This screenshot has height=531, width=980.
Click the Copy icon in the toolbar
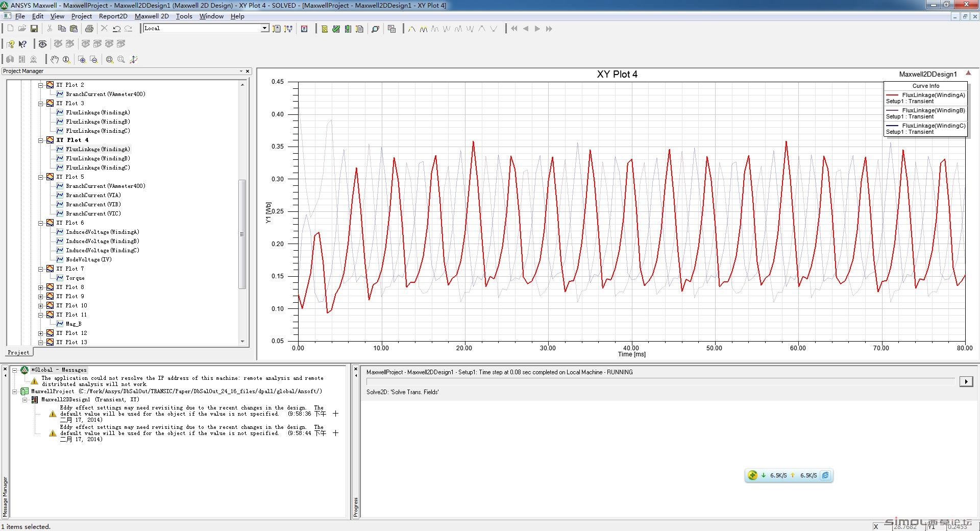tap(62, 29)
